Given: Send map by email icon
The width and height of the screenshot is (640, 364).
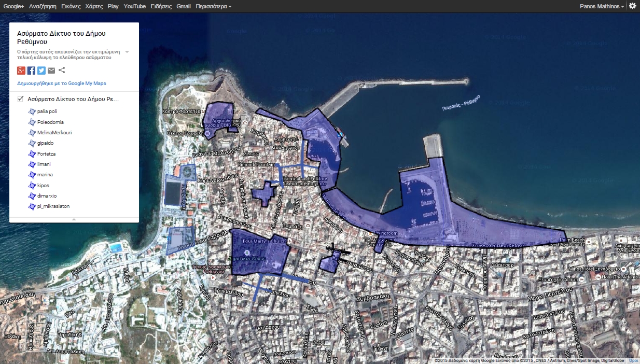Looking at the screenshot, I should [x=51, y=71].
